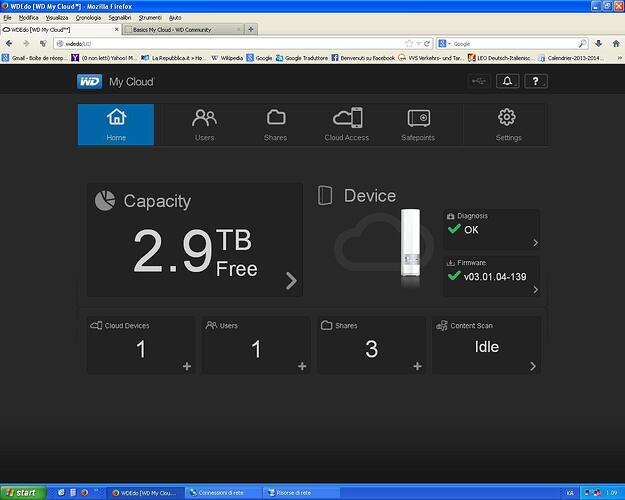The image size is (625, 500).
Task: Open La Repubblica bookmark
Action: pos(174,58)
